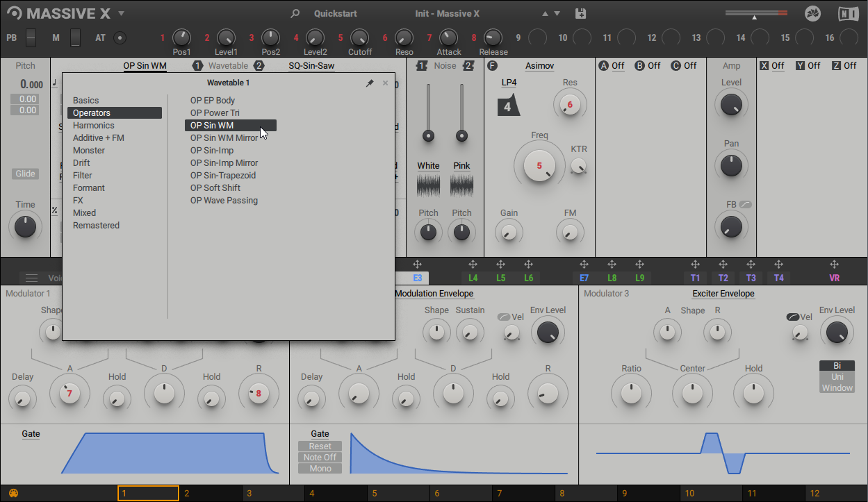The width and height of the screenshot is (868, 502).
Task: Click the Native Instruments NI logo
Action: pyautogui.click(x=848, y=14)
